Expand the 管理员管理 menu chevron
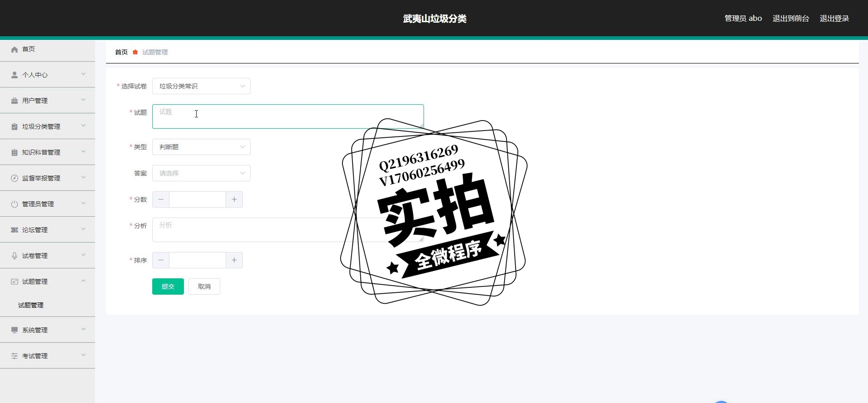The height and width of the screenshot is (403, 868). [x=83, y=203]
